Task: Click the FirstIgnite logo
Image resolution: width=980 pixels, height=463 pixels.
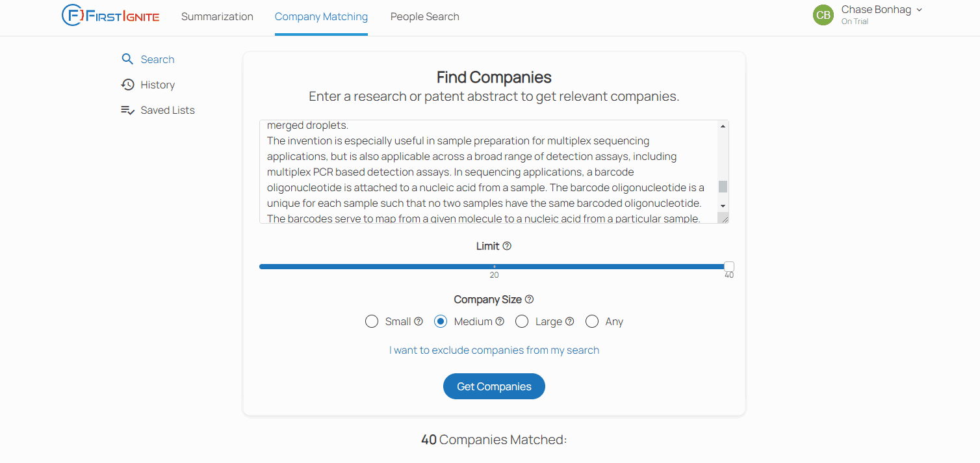Action: point(110,16)
